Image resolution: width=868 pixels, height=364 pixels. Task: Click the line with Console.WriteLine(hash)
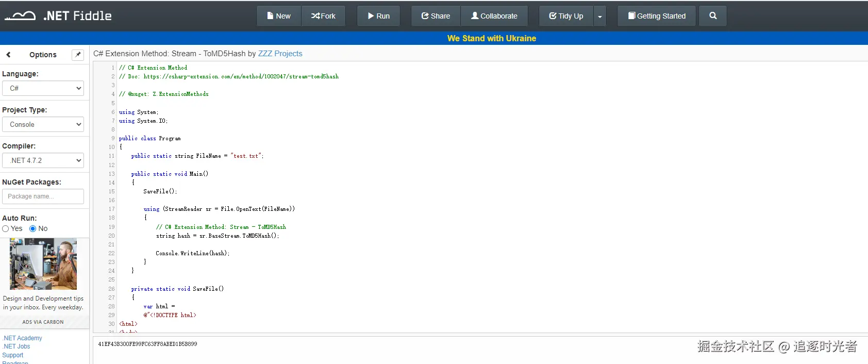[193, 253]
